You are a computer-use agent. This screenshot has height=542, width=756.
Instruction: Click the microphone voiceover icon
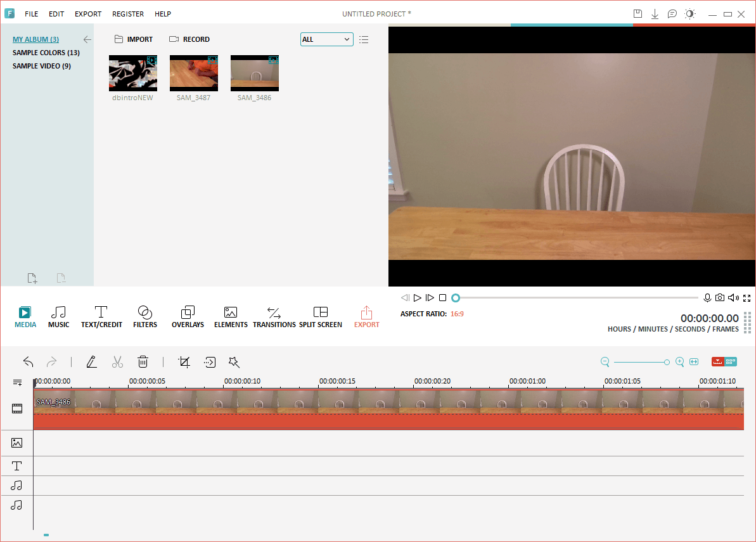(x=707, y=298)
